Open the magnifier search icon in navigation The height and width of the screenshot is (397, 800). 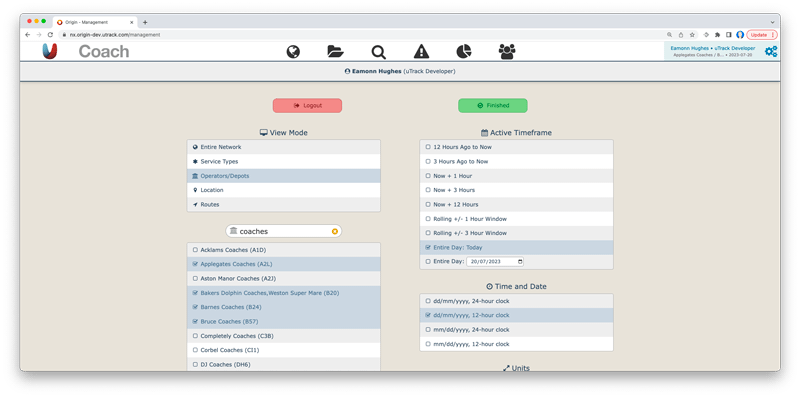click(x=379, y=52)
